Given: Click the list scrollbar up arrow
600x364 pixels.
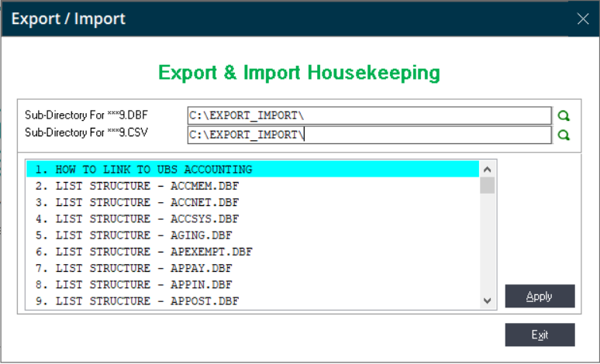Looking at the screenshot, I should [488, 169].
